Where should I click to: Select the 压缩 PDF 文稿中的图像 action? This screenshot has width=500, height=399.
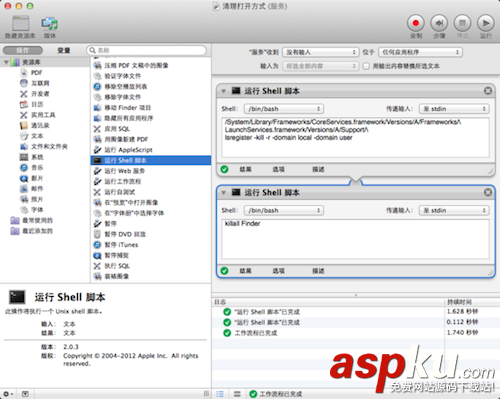151,65
